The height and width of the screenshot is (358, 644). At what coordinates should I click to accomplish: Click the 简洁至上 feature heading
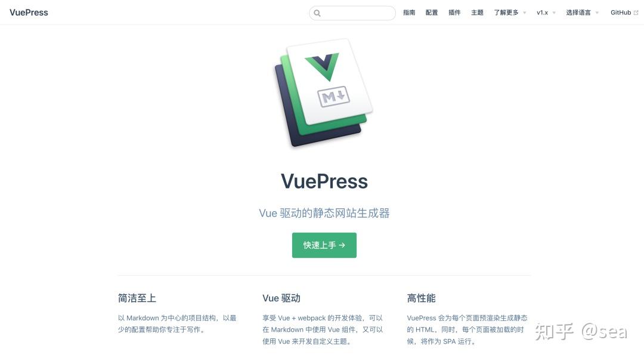(137, 298)
